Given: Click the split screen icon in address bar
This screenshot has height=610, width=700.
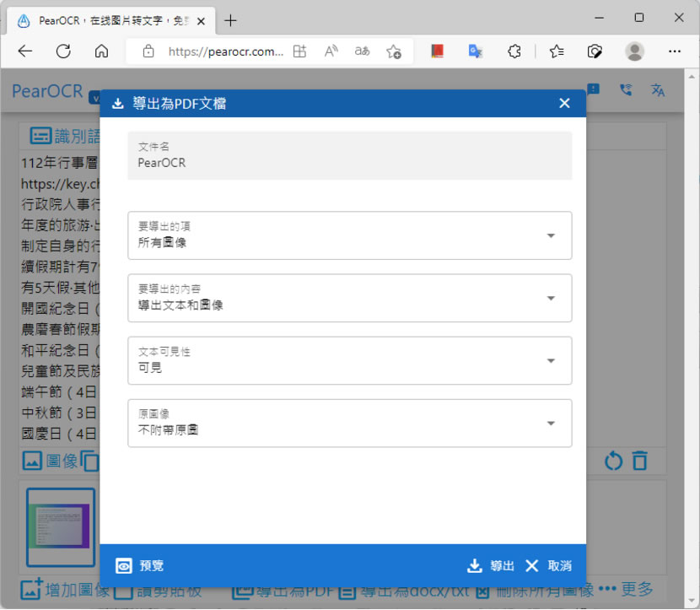Looking at the screenshot, I should pos(299,51).
